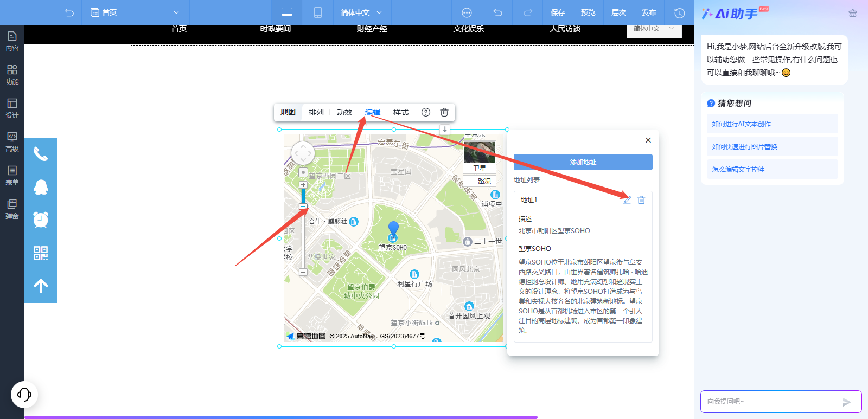Screen dimensions: 868x419
Task: Switch to mobile preview mode
Action: (x=318, y=12)
